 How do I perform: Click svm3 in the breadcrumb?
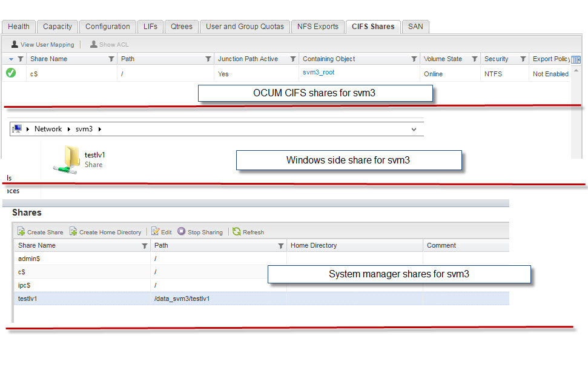point(84,129)
